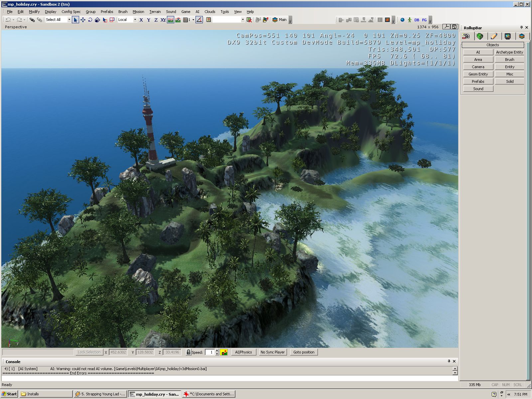Click the Geom Entity button

(x=478, y=74)
